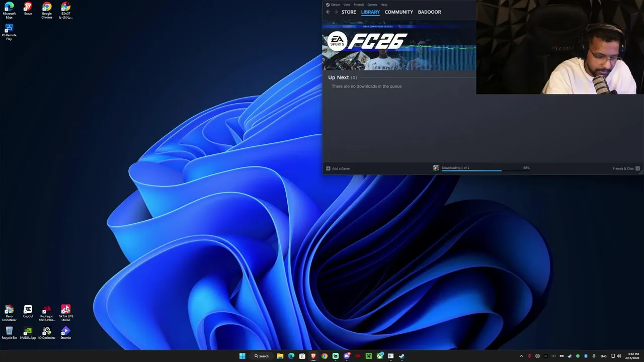Open Downloading 1 of 1 status
Screen dimensions: 644x362
point(455,168)
